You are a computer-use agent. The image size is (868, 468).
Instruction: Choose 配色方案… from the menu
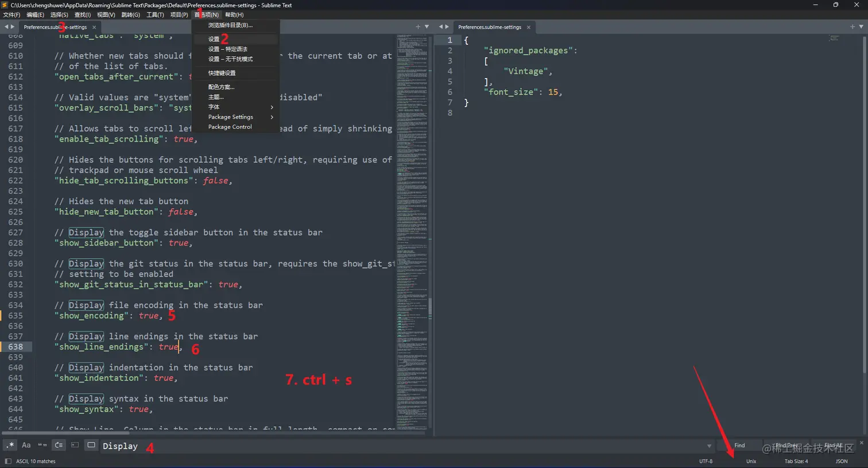[235, 87]
